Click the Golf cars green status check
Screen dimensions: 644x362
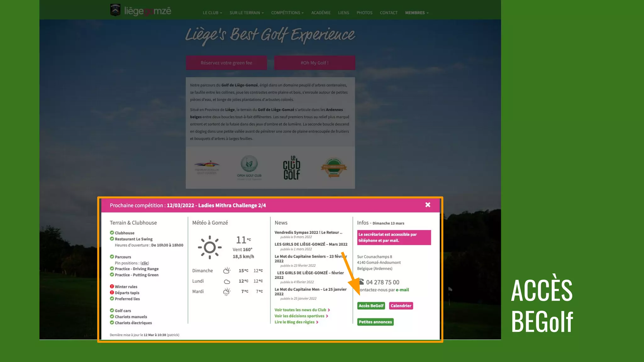[112, 310]
